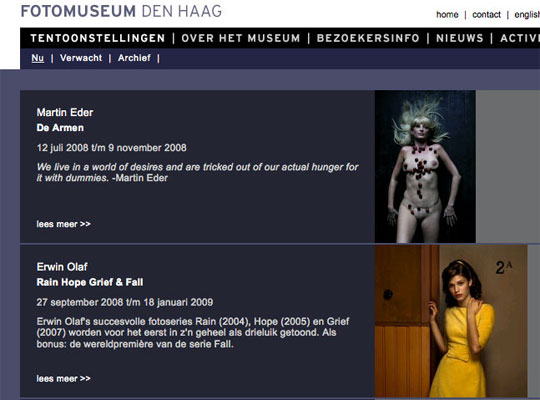Click the De Armen exhibition title
540x400 pixels.
pos(60,128)
